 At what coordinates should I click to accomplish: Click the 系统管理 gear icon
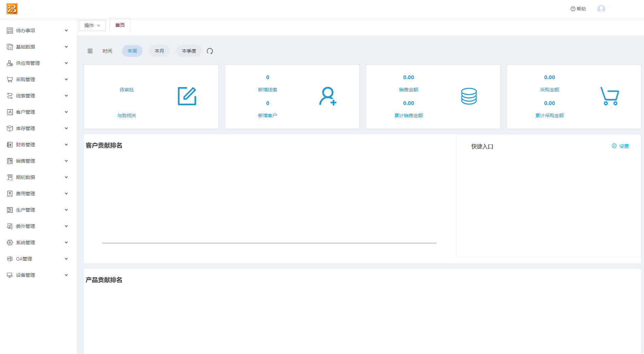10,243
